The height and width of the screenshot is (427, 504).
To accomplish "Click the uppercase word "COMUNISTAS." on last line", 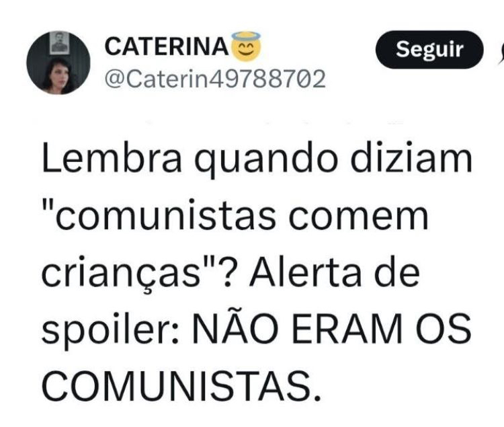I will pyautogui.click(x=181, y=387).
